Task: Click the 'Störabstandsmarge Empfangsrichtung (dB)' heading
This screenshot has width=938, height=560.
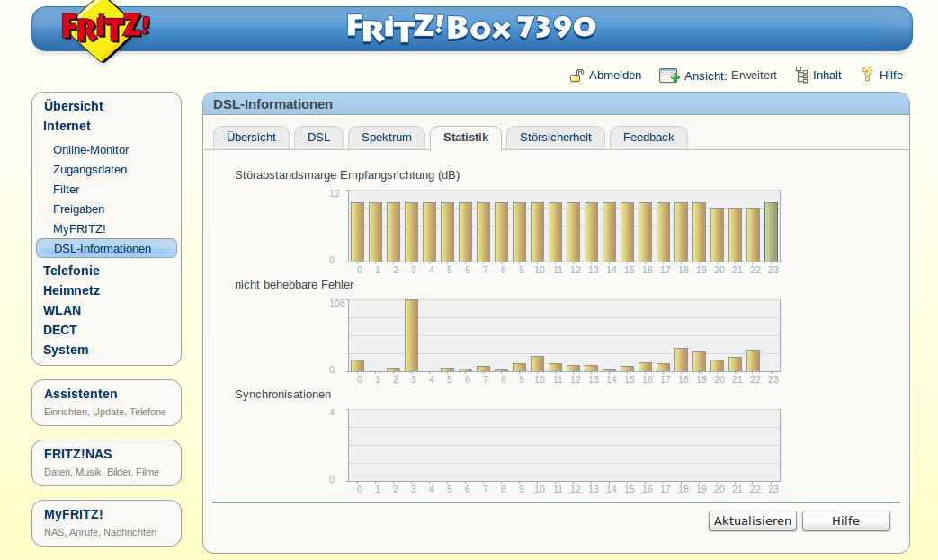Action: pos(347,175)
